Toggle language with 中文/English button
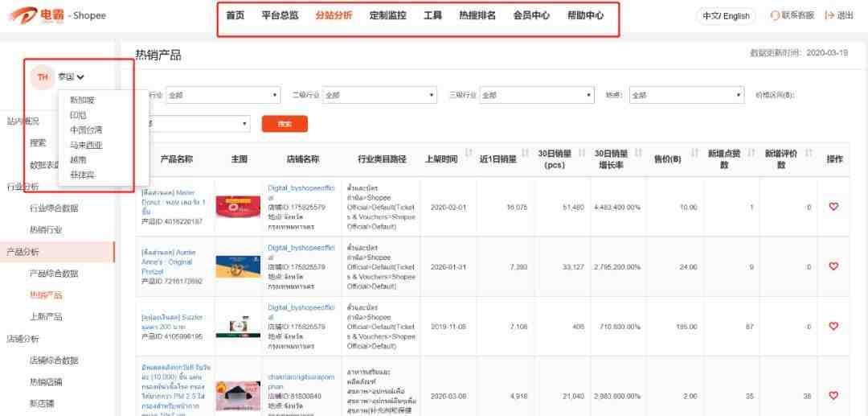Screen dimensions: 868x416 click(x=726, y=15)
